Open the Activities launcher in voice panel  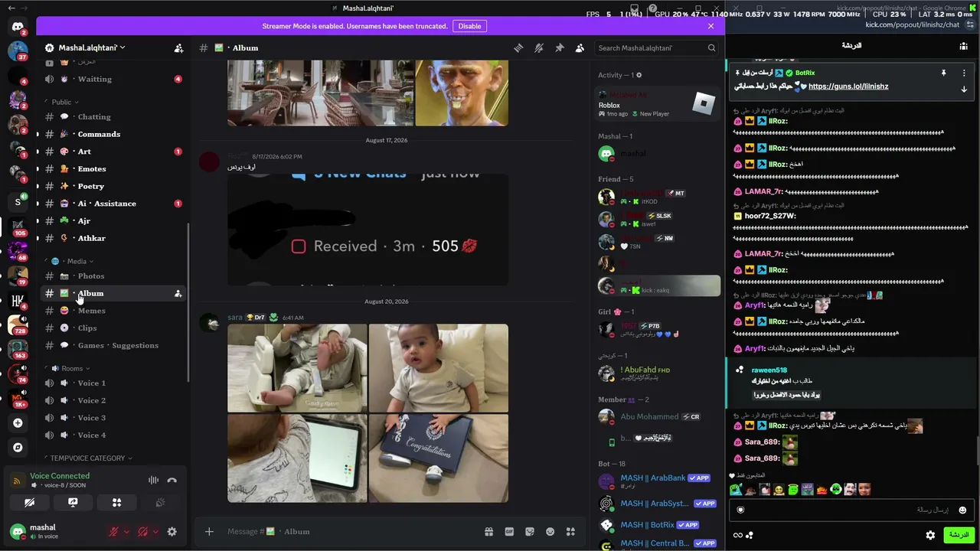click(x=116, y=503)
